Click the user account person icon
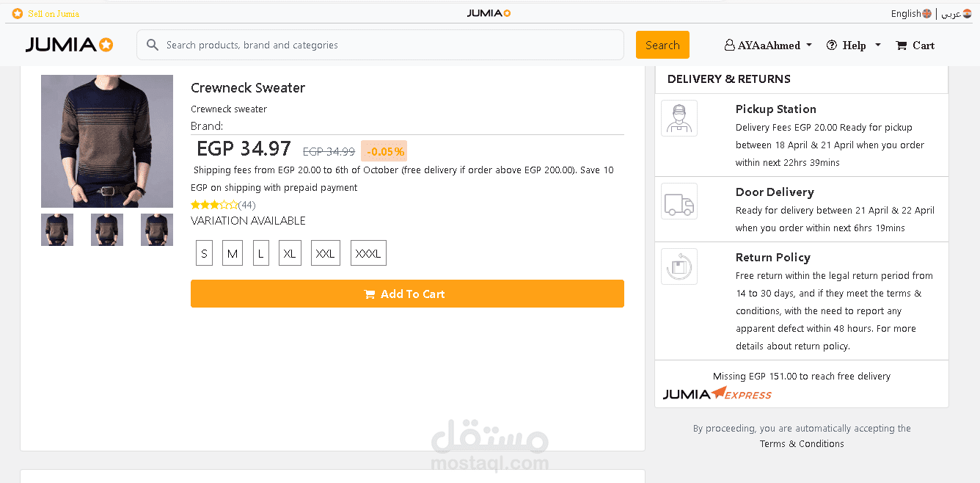The width and height of the screenshot is (980, 483). (729, 46)
